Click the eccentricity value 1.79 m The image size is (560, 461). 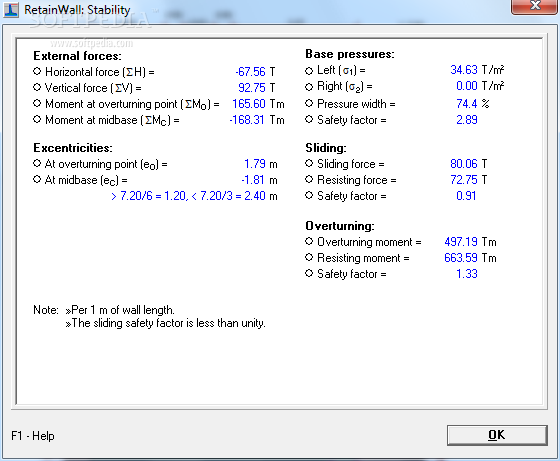click(261, 164)
